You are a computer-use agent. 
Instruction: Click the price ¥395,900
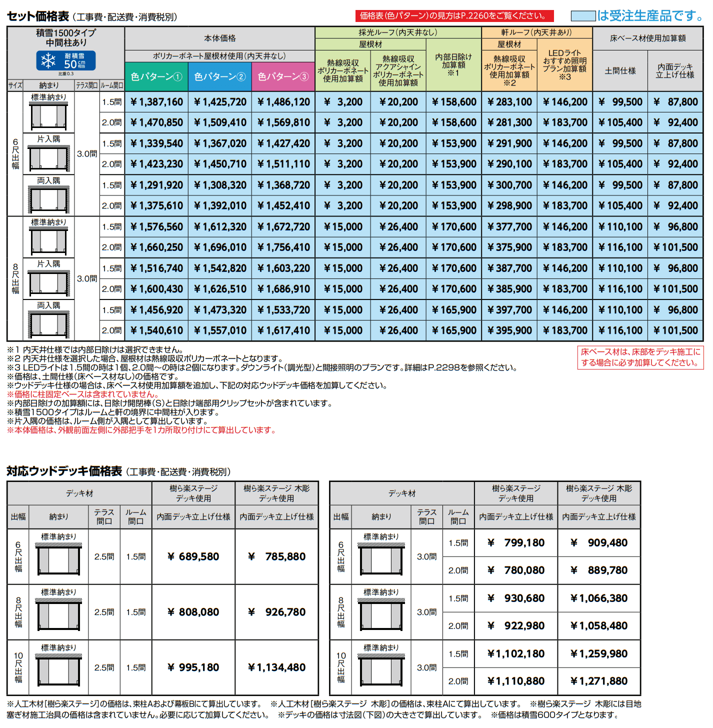tap(509, 330)
